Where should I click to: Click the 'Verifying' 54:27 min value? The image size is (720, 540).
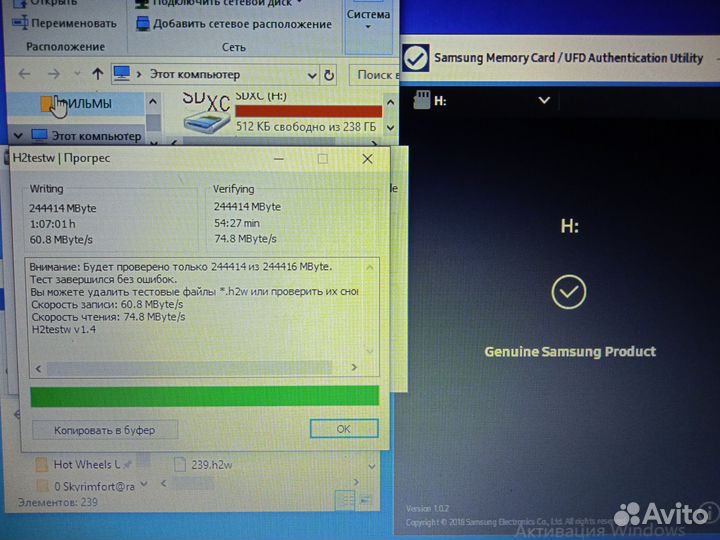pyautogui.click(x=237, y=223)
